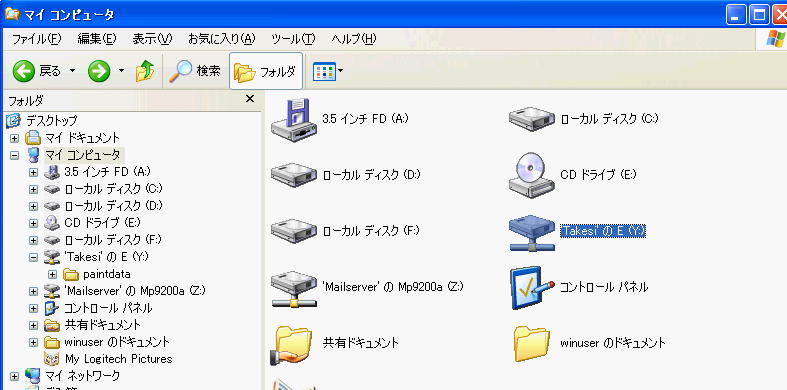Click ローカル ディスク (F:) text in the tree
Viewport: 787px width, 390px height.
coord(113,240)
